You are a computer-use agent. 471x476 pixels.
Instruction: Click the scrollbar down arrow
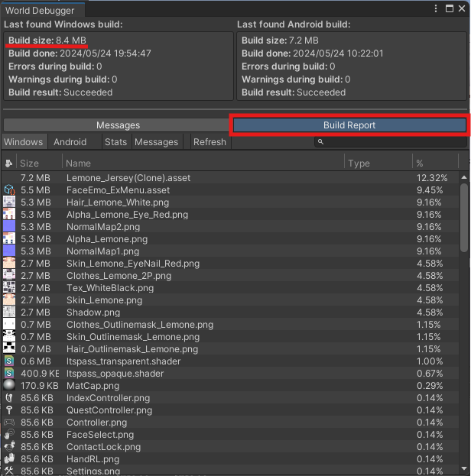pyautogui.click(x=464, y=468)
